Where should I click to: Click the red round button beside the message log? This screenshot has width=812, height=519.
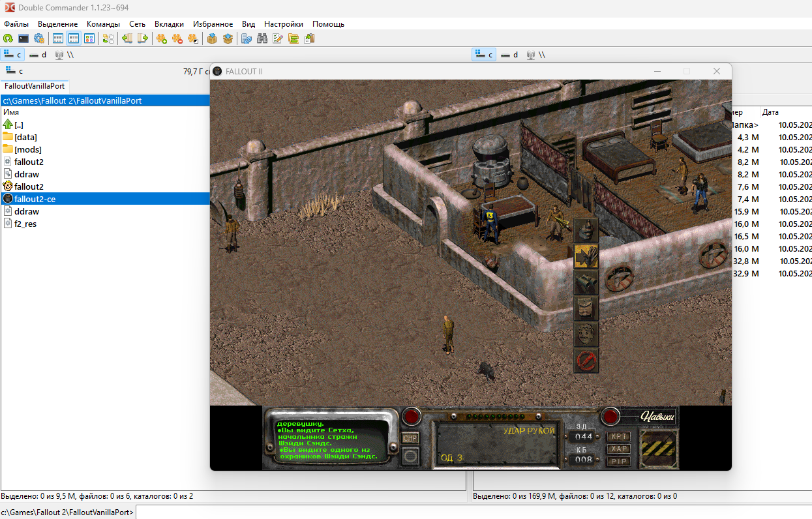[x=411, y=416]
